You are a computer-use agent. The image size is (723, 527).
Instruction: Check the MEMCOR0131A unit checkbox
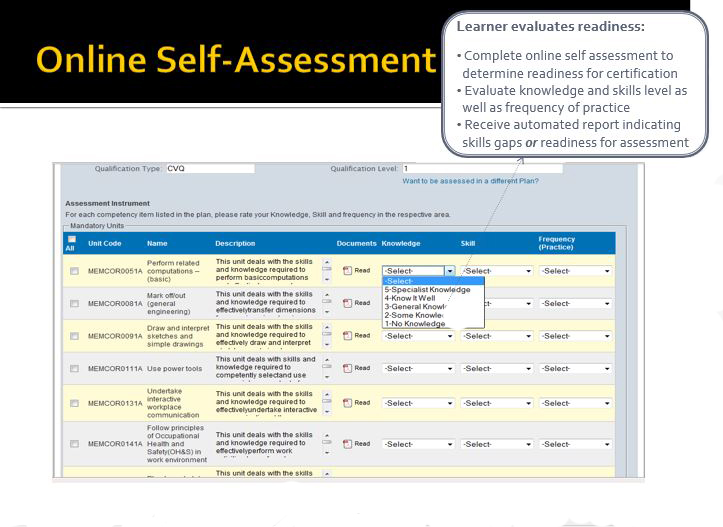[x=74, y=403]
